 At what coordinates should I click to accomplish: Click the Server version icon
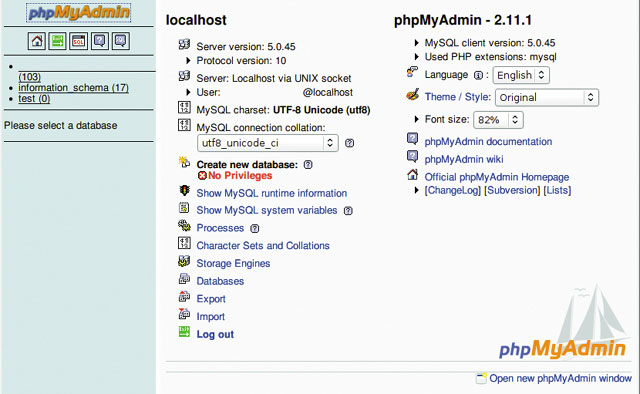(x=184, y=44)
